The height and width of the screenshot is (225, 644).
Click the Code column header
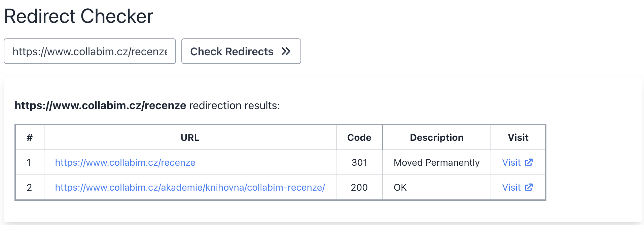359,137
